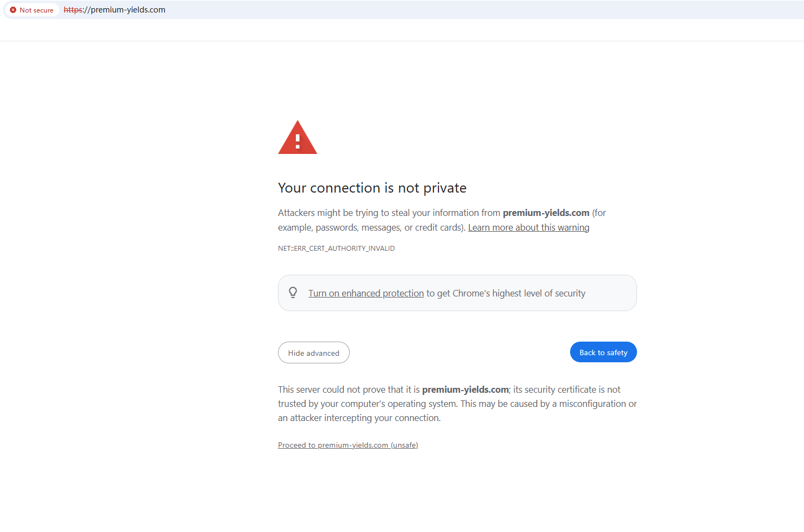Click bold premium-yields.com in the server explanation
The height and width of the screenshot is (532, 804).
465,389
